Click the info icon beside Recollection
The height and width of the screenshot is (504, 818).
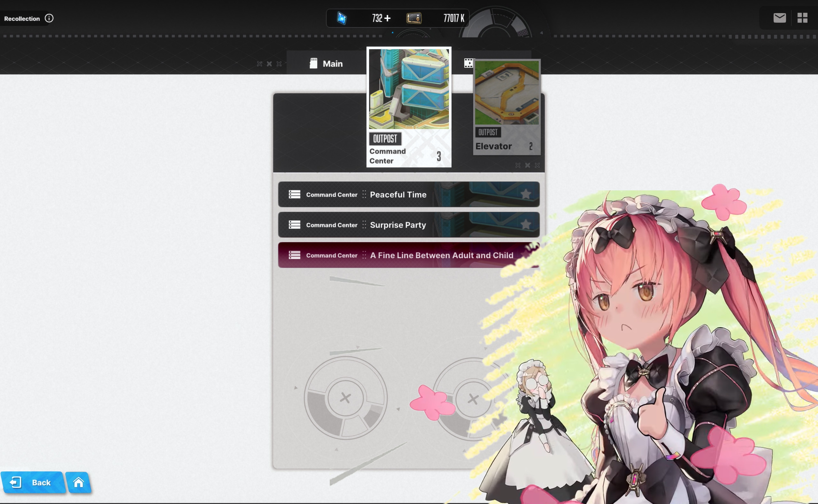pyautogui.click(x=49, y=18)
